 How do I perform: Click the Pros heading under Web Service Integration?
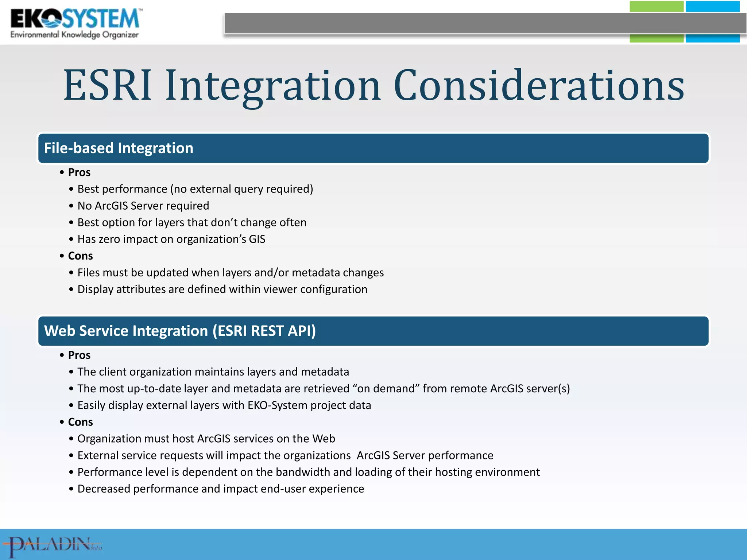coord(79,355)
